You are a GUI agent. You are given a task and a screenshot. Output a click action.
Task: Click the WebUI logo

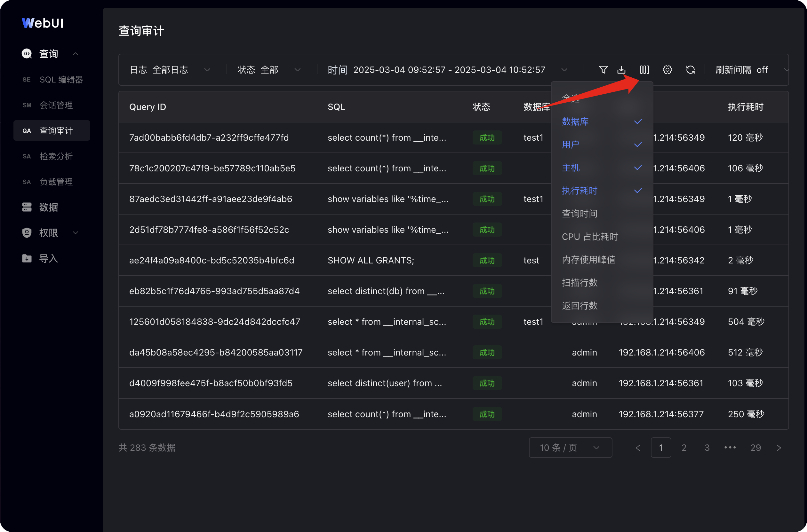[43, 23]
